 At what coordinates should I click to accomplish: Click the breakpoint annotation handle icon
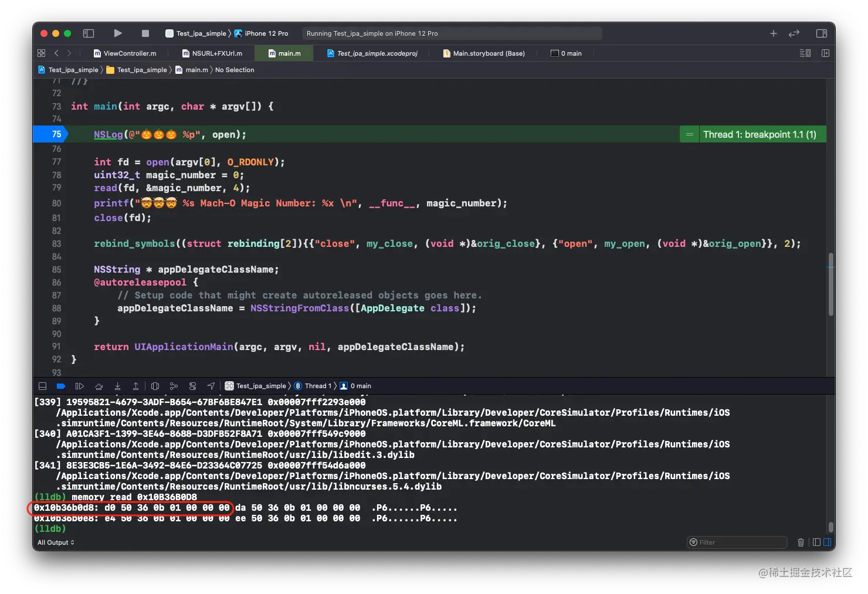(690, 134)
